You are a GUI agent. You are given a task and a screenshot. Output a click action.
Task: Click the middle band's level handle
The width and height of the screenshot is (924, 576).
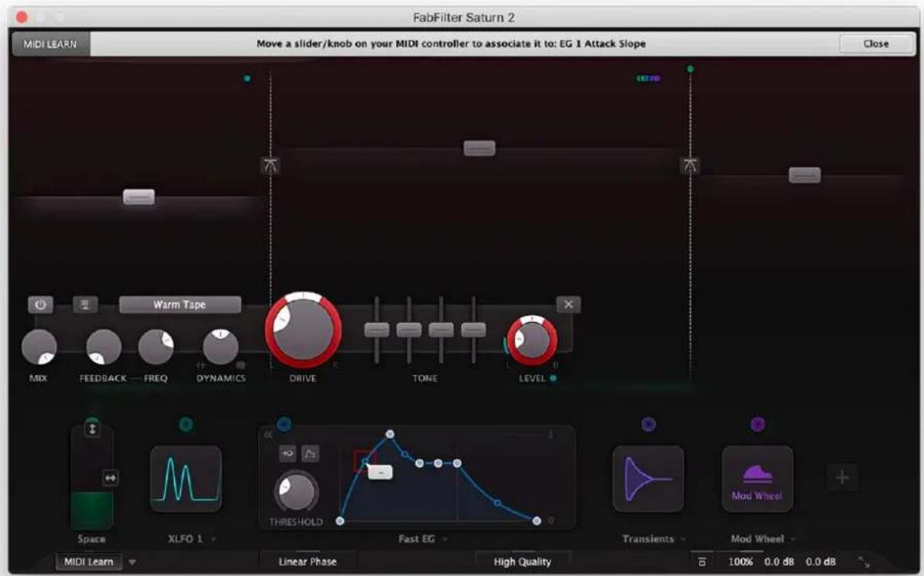coord(479,149)
